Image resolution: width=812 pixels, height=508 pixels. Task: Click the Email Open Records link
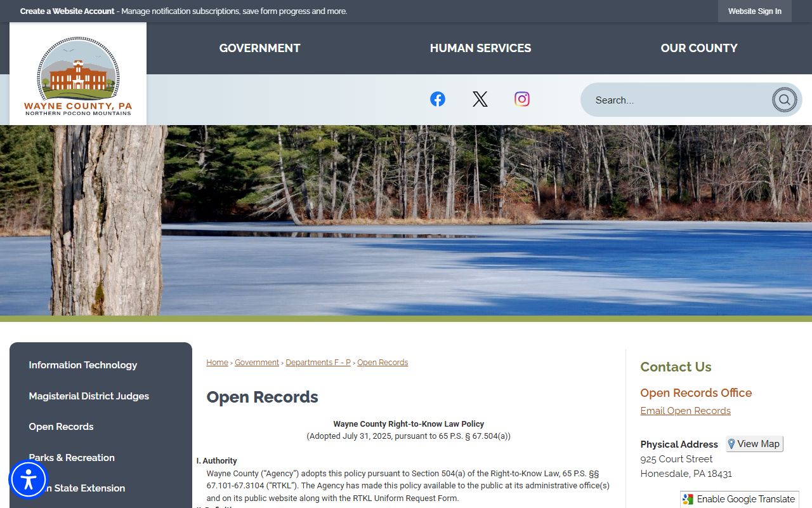click(x=685, y=411)
